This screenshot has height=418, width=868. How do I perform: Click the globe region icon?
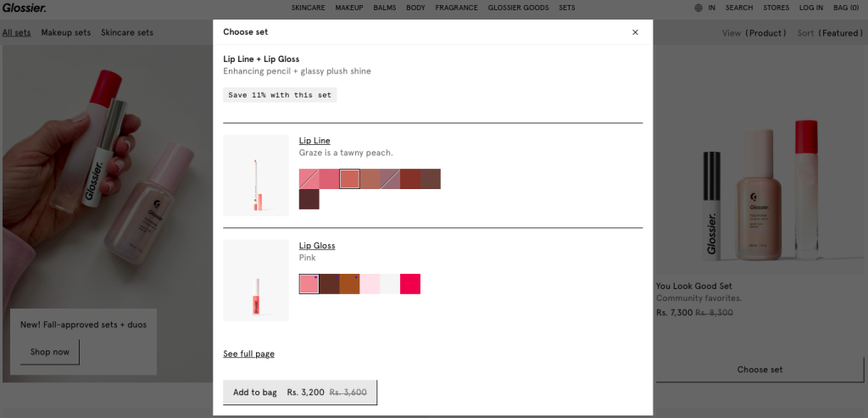coord(698,8)
